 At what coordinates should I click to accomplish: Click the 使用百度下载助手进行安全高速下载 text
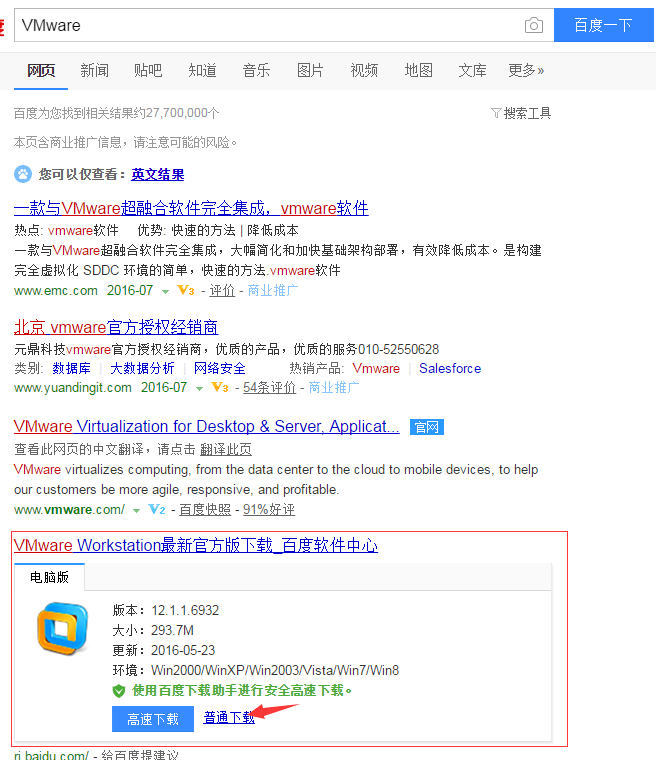[x=242, y=690]
